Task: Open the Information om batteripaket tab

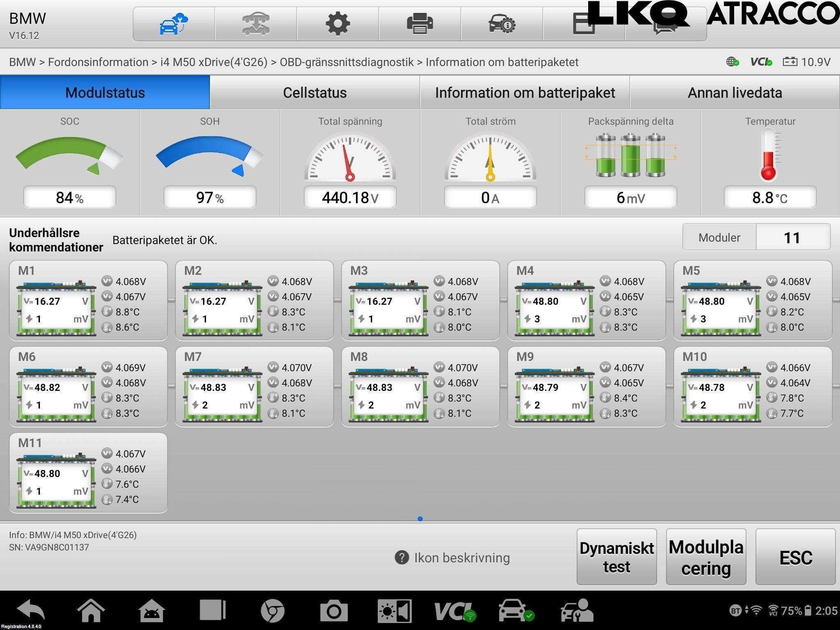Action: pos(525,92)
